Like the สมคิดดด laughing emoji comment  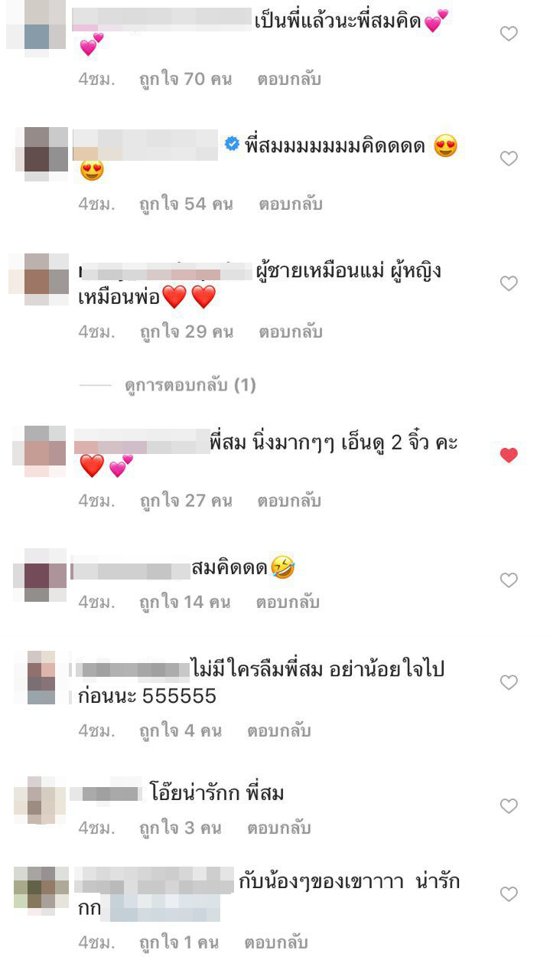pyautogui.click(x=509, y=580)
